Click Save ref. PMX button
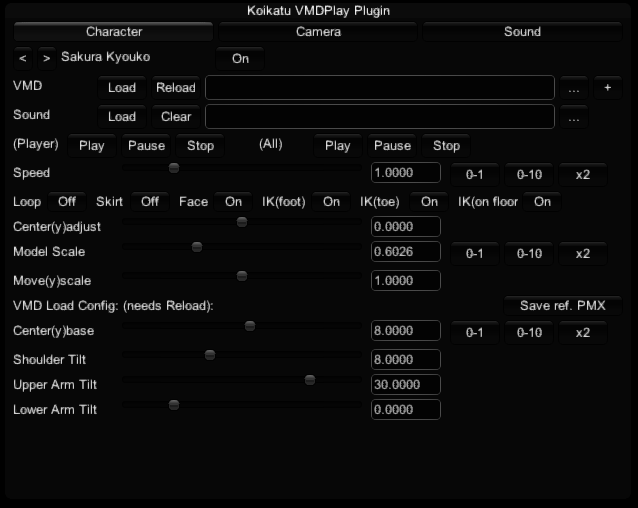 coord(563,305)
